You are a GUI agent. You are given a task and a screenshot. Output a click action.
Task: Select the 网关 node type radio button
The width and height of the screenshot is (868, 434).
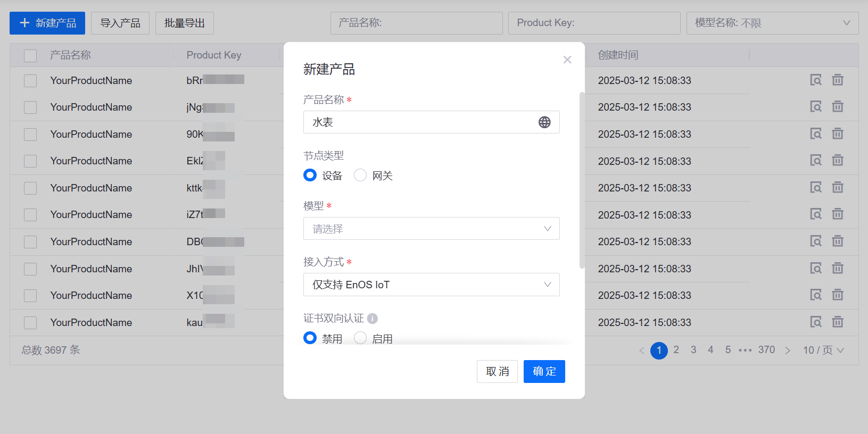pos(360,176)
